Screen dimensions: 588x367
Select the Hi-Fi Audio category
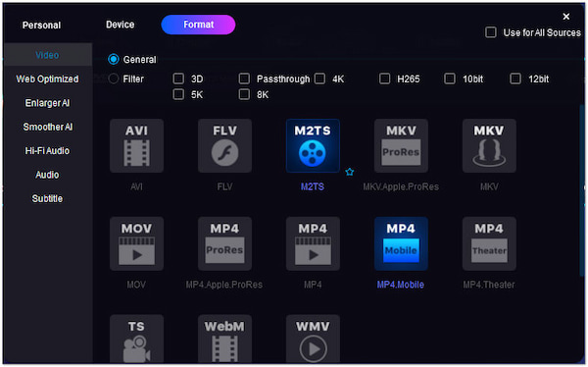[x=47, y=151]
